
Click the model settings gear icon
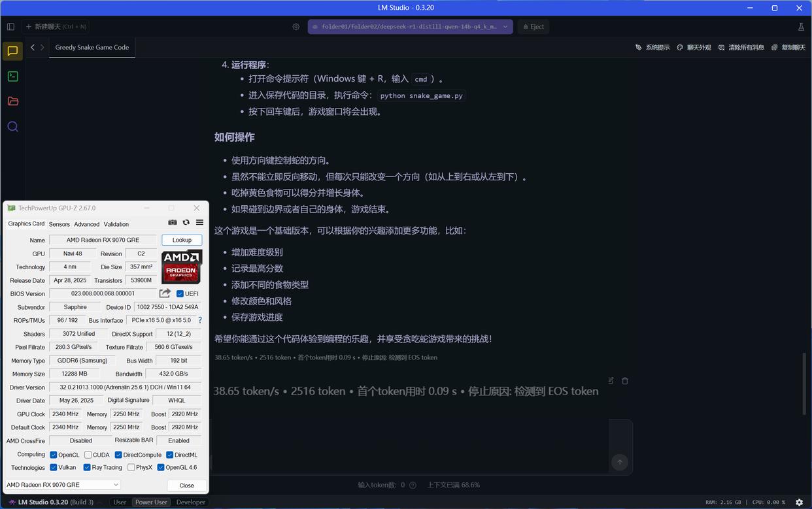pyautogui.click(x=296, y=27)
